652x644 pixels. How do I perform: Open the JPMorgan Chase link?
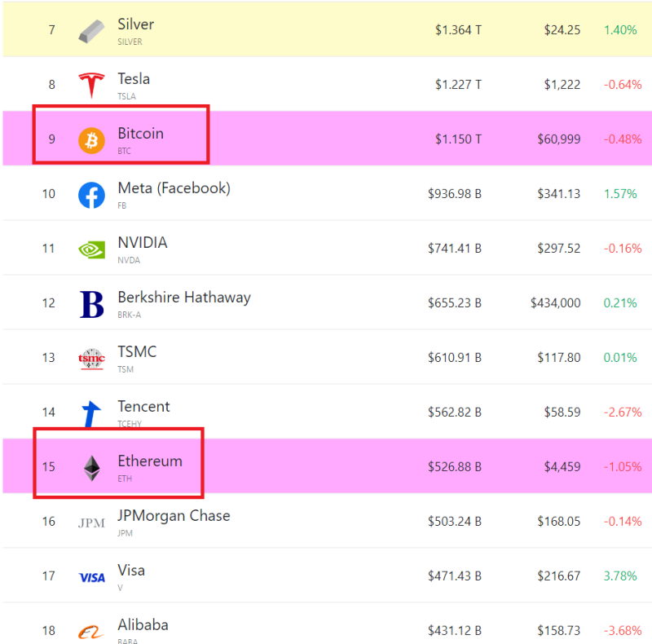tap(174, 516)
